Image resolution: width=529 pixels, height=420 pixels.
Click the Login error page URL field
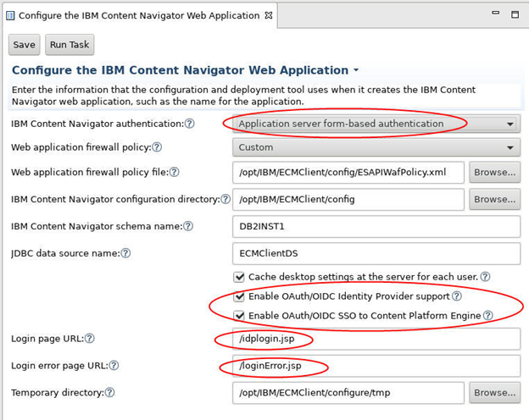pyautogui.click(x=376, y=366)
